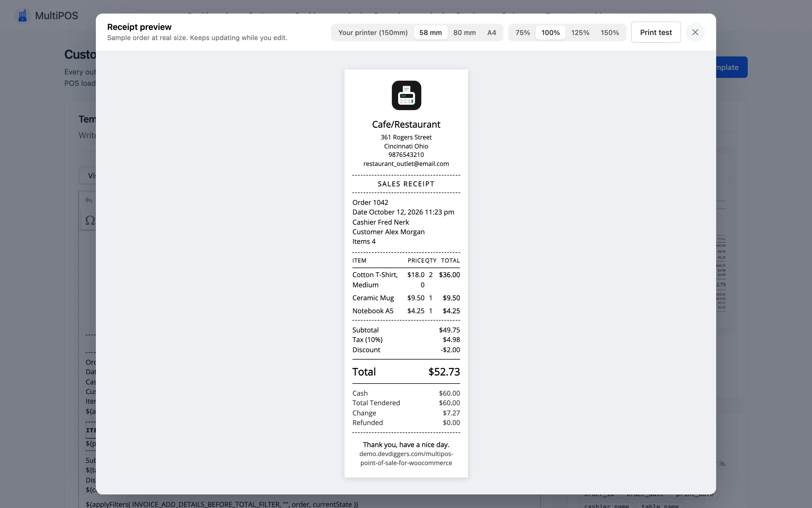Close the receipt preview dialog
This screenshot has width=812, height=508.
pos(695,32)
